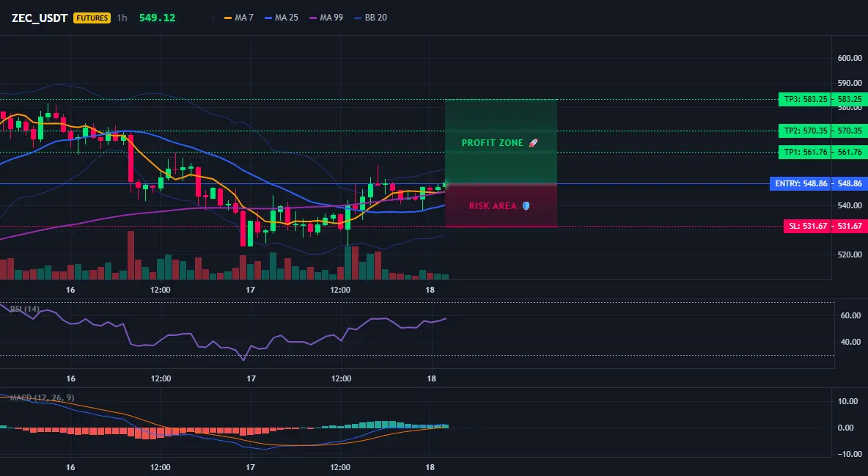Click the date 17 on RSI time axis

point(251,378)
